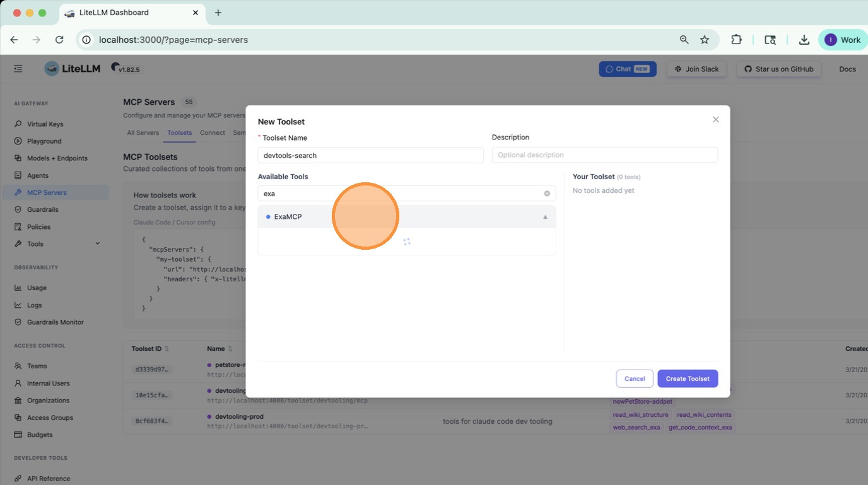
Task: Switch to the All Servers tab
Action: (x=143, y=133)
